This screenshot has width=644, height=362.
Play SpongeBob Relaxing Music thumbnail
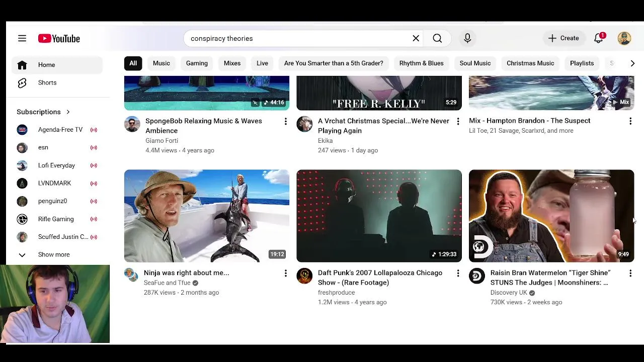coord(207,93)
